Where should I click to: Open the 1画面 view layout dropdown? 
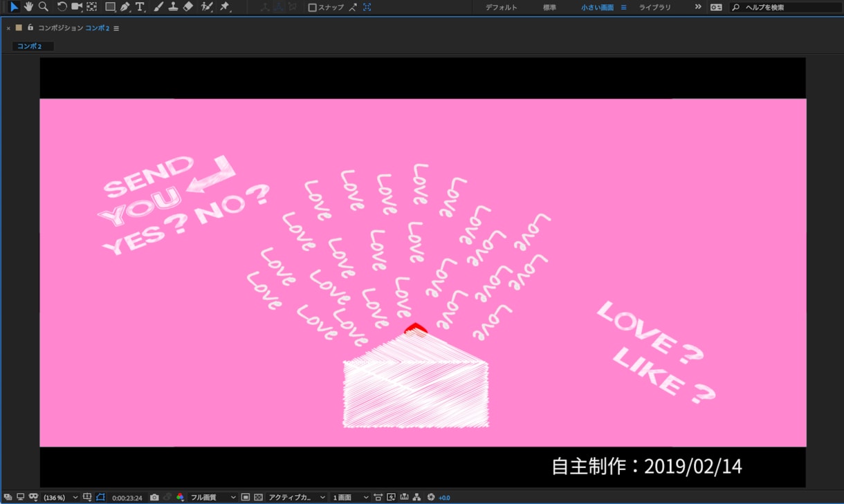click(350, 498)
